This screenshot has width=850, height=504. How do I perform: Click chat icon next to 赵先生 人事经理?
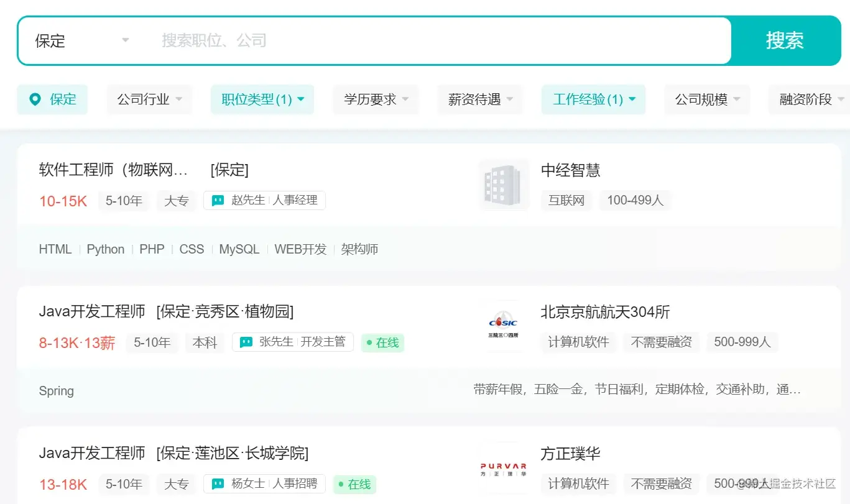click(x=218, y=201)
